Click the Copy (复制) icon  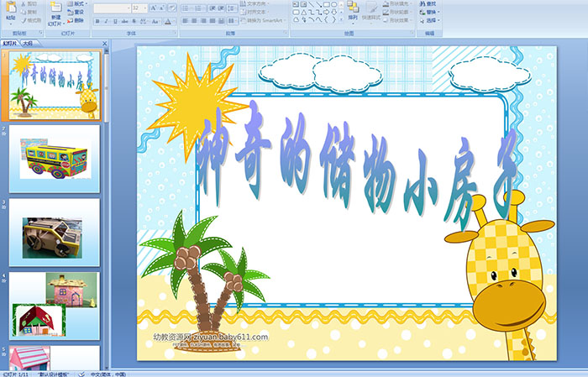[x=24, y=12]
